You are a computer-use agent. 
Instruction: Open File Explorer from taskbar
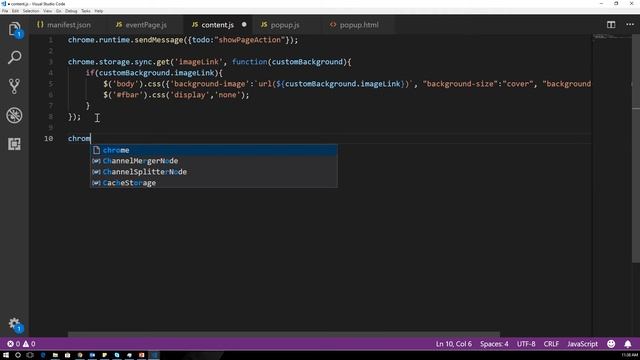click(55, 356)
